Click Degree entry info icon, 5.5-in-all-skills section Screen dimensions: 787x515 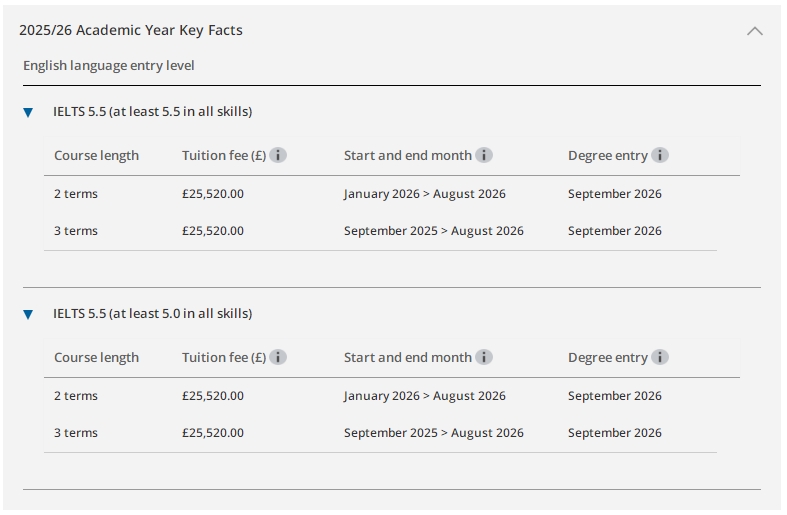[660, 155]
